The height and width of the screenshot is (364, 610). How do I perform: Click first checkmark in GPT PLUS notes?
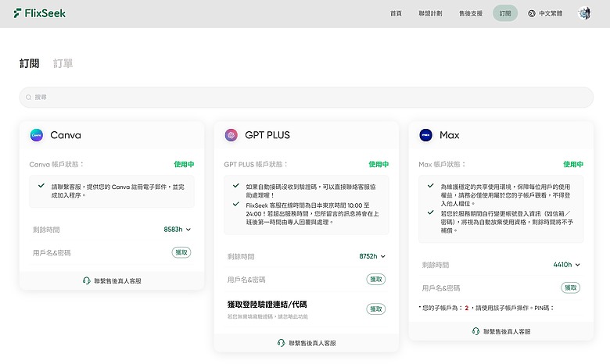[235, 186]
